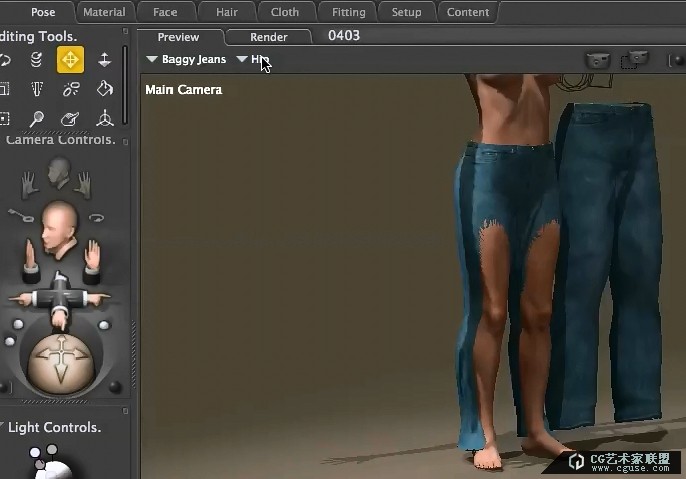Viewport: 686px width, 479px height.
Task: Open the Hair room tab
Action: coord(227,12)
